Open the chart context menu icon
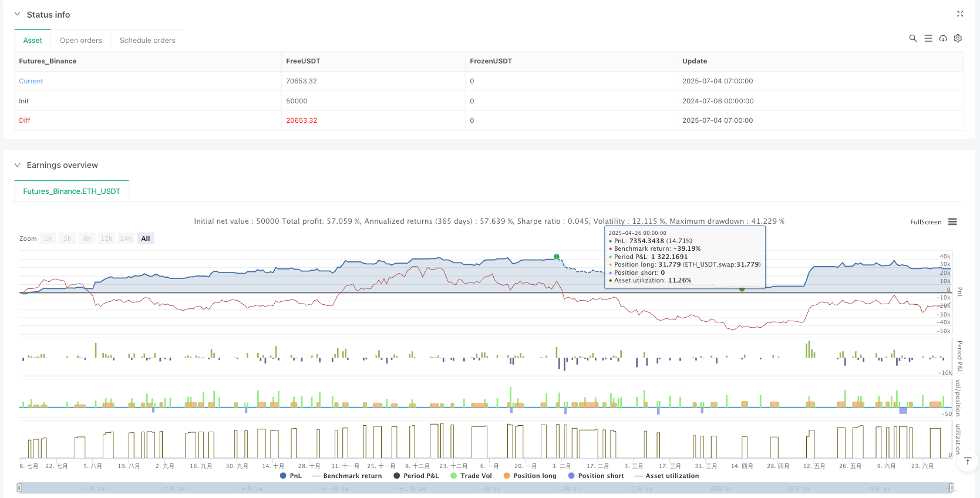This screenshot has height=498, width=980. (x=952, y=222)
